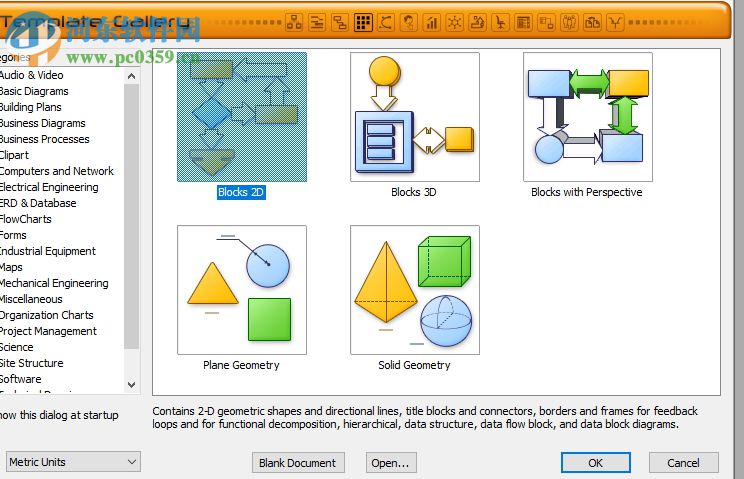Select Clipart category
The image size is (744, 479).
click(14, 155)
